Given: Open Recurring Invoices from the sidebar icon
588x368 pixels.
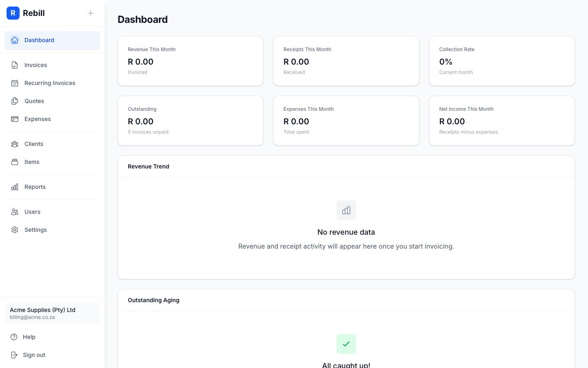Looking at the screenshot, I should pyautogui.click(x=15, y=83).
